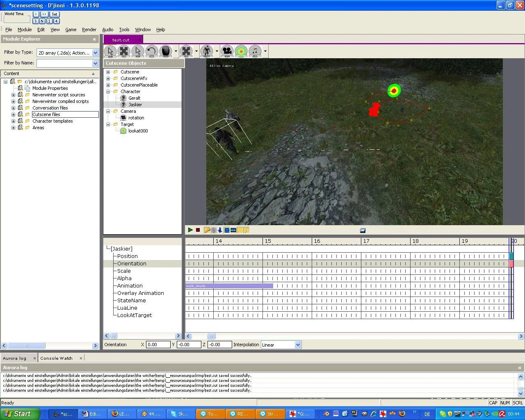Click the rotate arrow tool in toolbar

point(151,51)
